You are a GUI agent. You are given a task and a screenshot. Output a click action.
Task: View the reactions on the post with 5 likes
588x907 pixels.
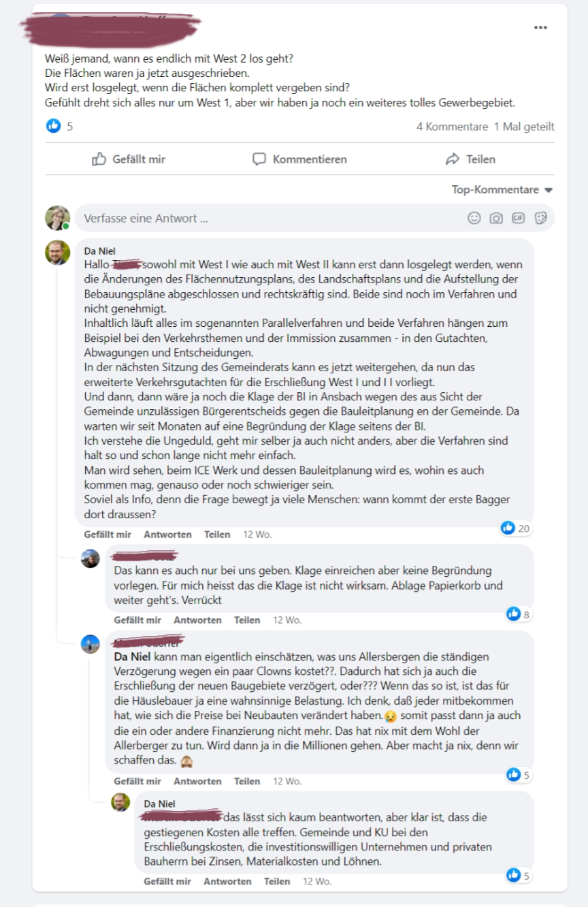pyautogui.click(x=60, y=126)
